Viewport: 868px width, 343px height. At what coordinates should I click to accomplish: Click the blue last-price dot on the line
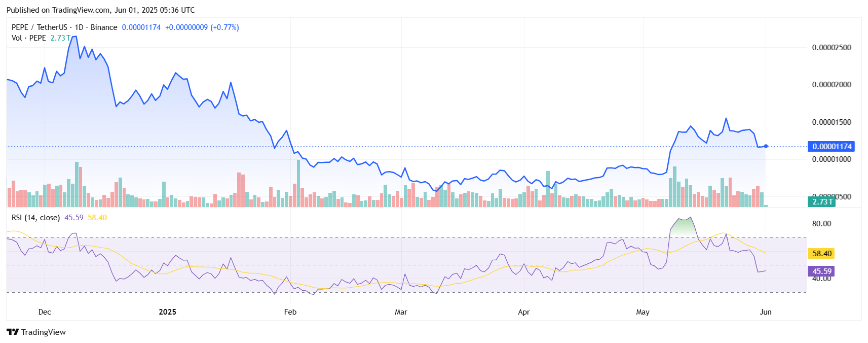[766, 146]
